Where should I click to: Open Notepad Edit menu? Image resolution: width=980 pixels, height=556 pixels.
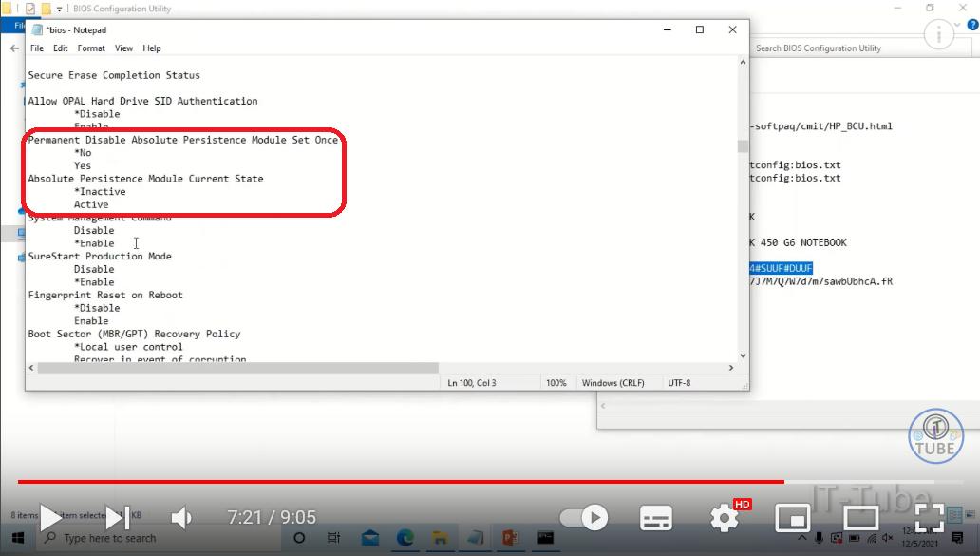60,48
